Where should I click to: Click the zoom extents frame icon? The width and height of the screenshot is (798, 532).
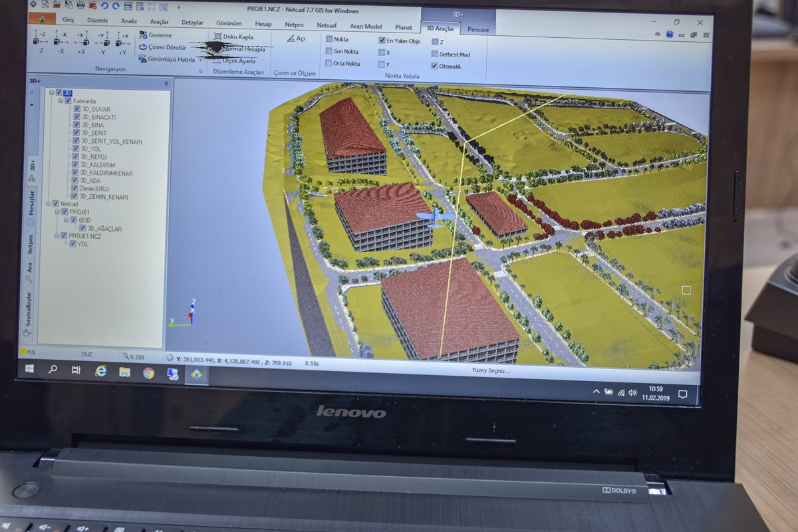point(152,7)
